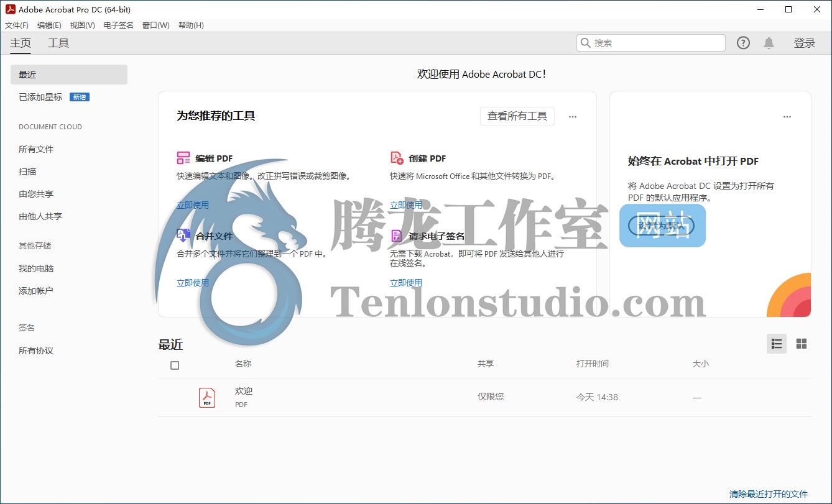The image size is (832, 504).
Task: Click 立即使用 under 编辑 PDF
Action: coord(193,205)
